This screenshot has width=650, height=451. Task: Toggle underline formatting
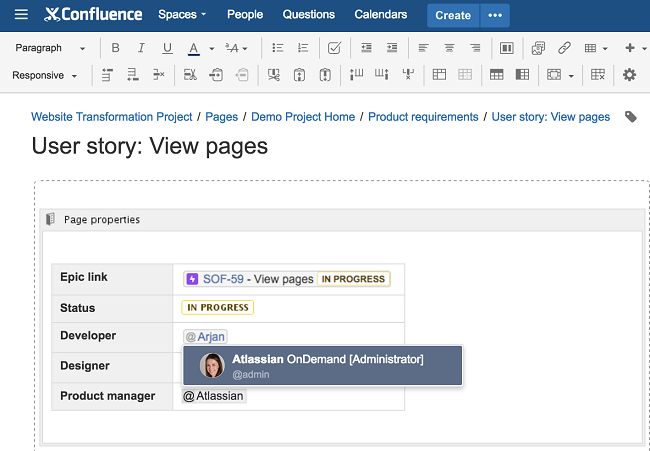[x=166, y=48]
